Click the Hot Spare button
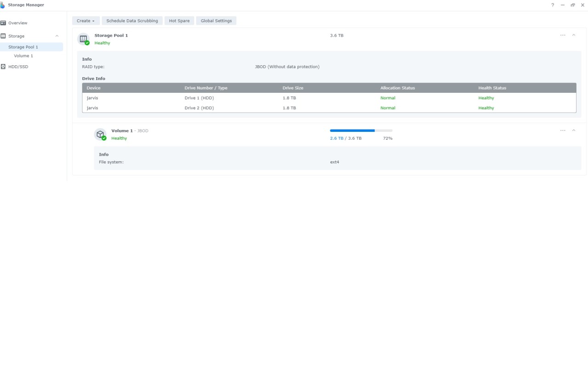Viewport: 588px width, 384px height. [179, 21]
